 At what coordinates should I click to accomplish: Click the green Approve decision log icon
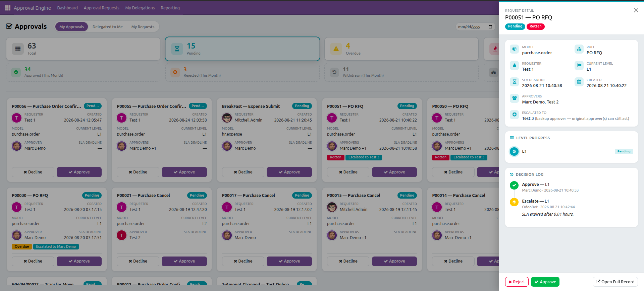point(514,185)
